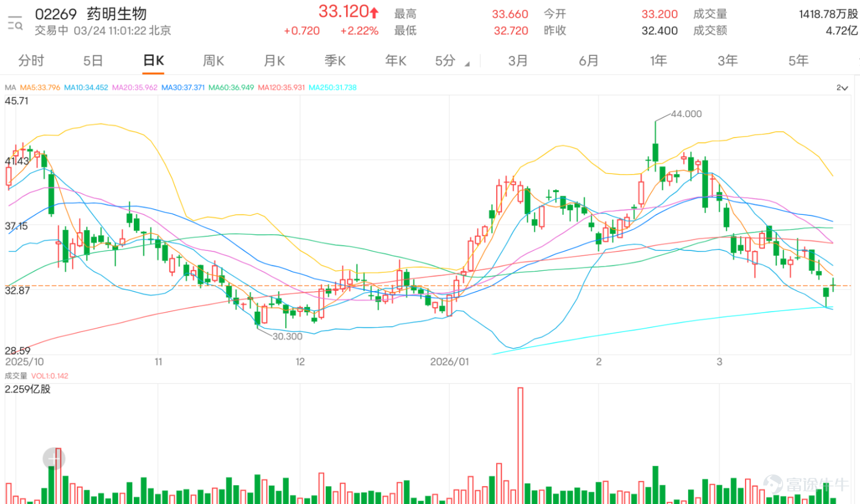Viewport: 860px width, 504px height.
Task: Click the 44.000 high price marker
Action: (686, 114)
